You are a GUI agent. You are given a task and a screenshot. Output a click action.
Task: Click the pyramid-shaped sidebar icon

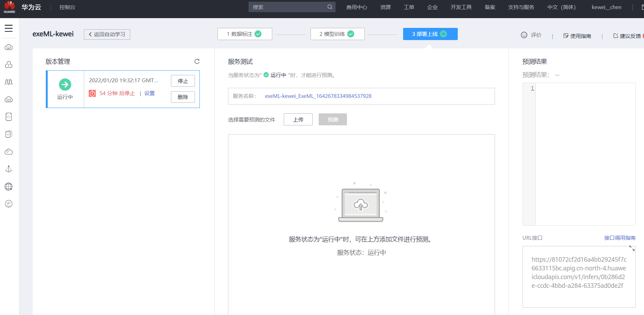9,169
